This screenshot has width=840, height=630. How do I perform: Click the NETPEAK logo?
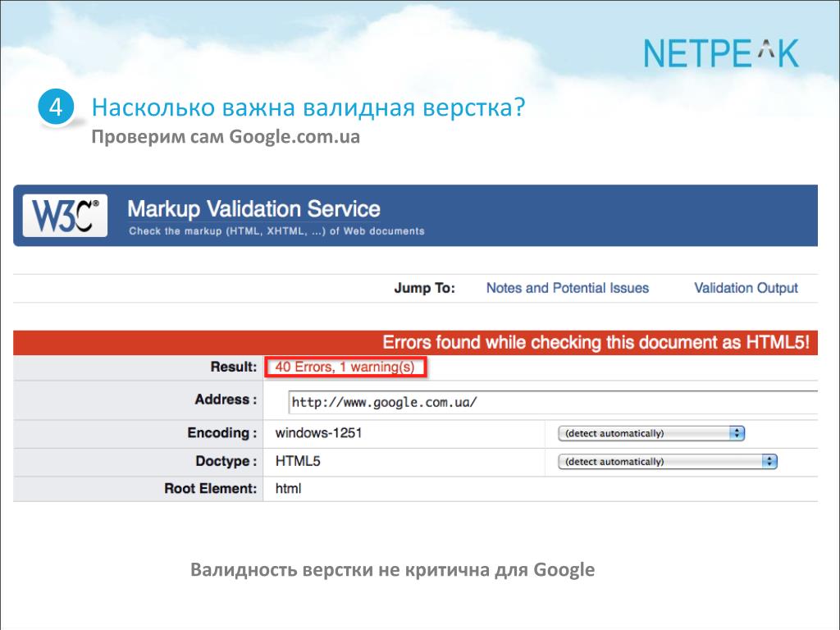tap(721, 53)
